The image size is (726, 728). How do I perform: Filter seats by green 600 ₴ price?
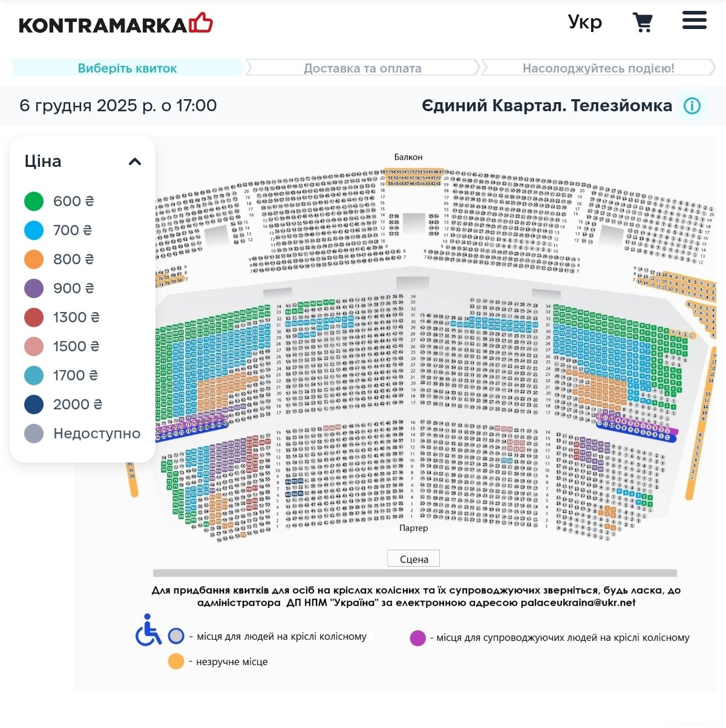coord(34,201)
